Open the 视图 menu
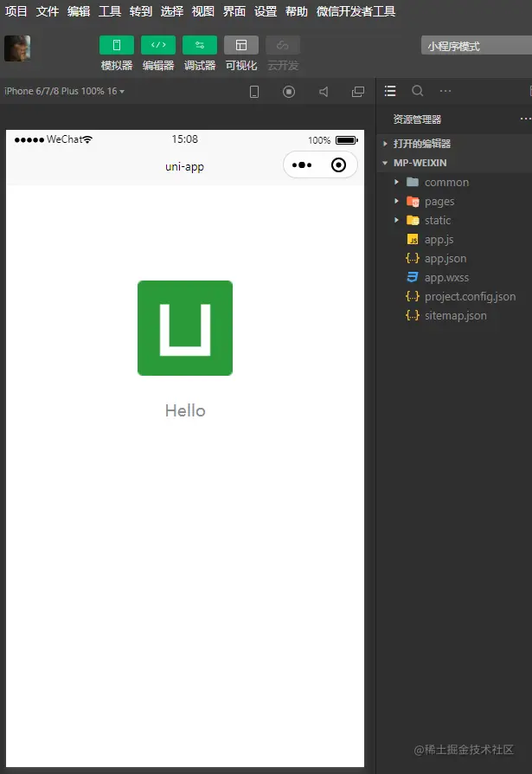 click(203, 11)
